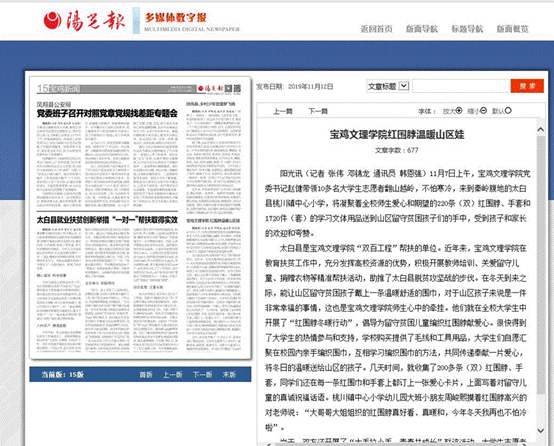Click the 阳光报 logo
Screen dimensions: 554x446
click(84, 20)
